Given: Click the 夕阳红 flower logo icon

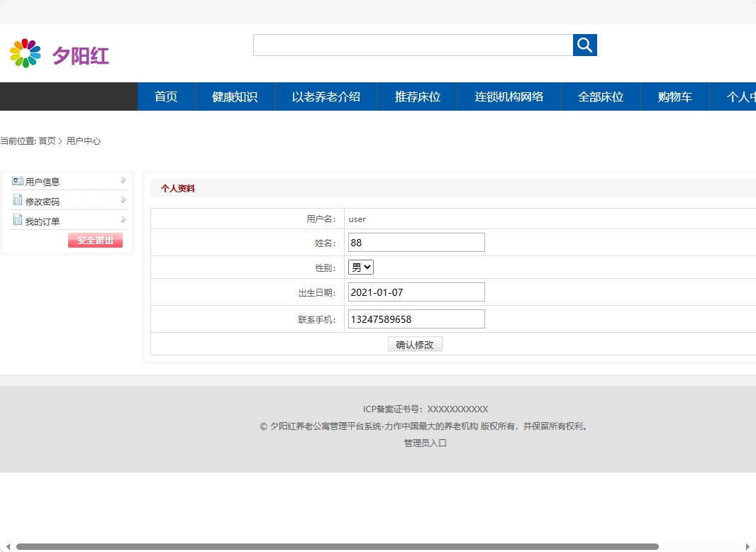Looking at the screenshot, I should 25,51.
